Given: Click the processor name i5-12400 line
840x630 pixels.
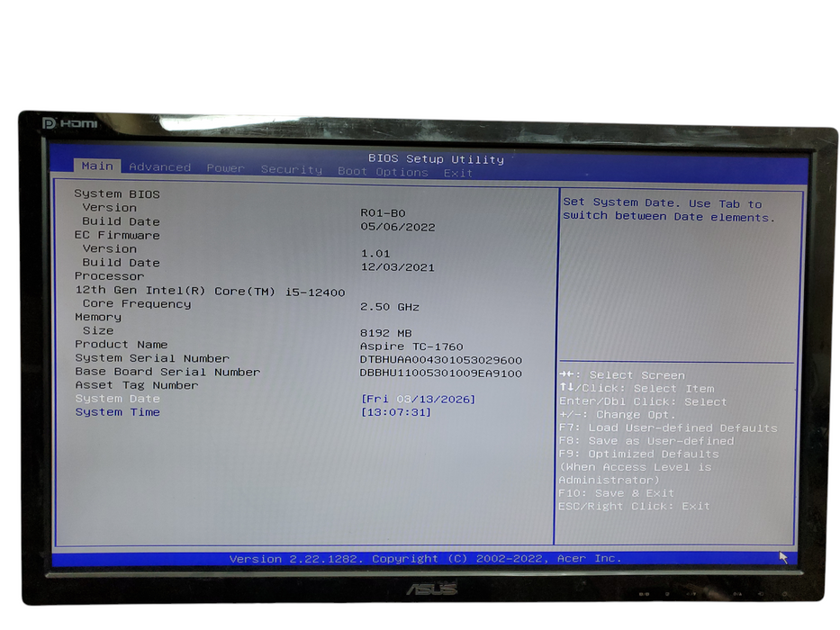Looking at the screenshot, I should (210, 291).
